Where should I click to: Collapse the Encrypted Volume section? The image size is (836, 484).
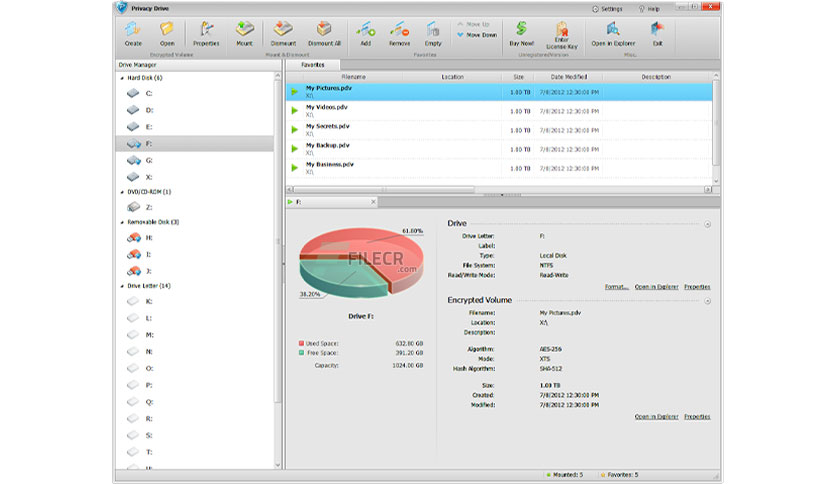[708, 301]
